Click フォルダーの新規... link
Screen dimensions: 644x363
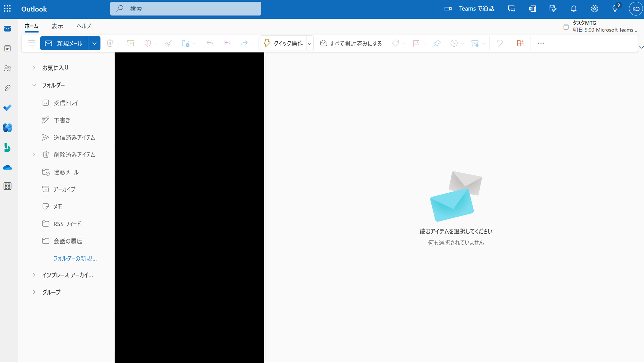tap(75, 258)
